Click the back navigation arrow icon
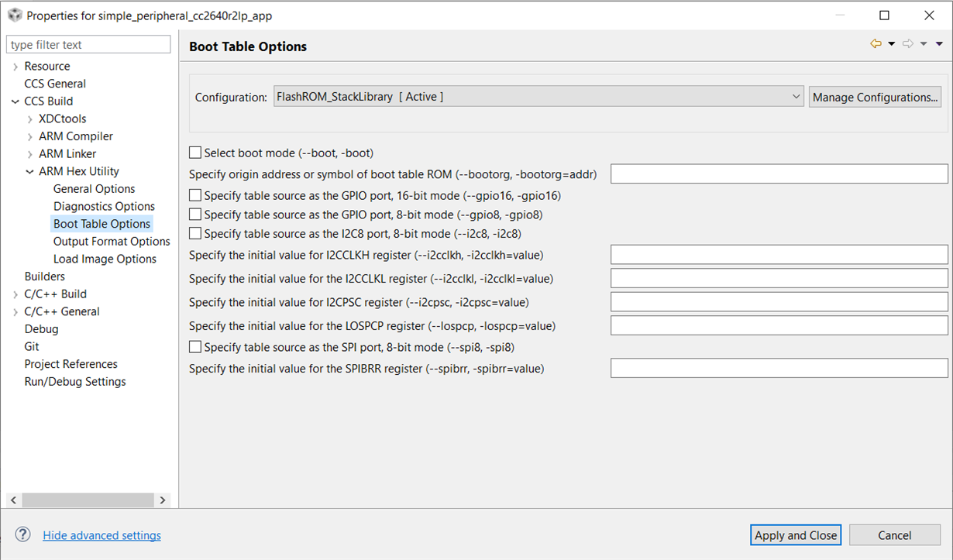The height and width of the screenshot is (560, 953). tap(876, 44)
